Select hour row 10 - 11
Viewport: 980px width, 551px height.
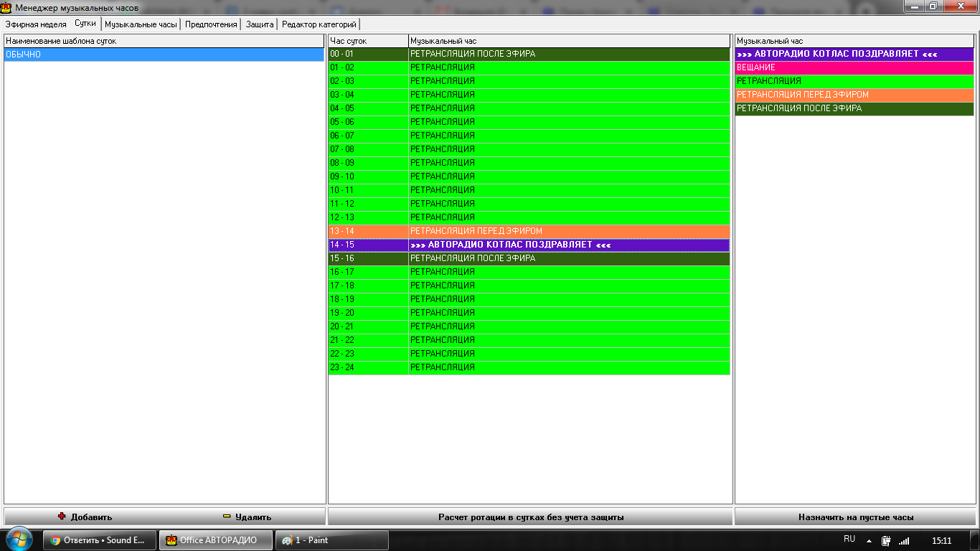point(529,191)
